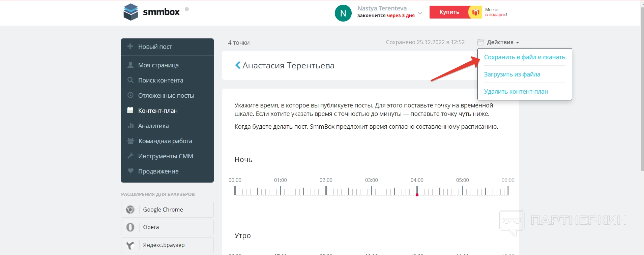Click the Утро section heading
Screen dimensions: 644x255
tap(243, 236)
